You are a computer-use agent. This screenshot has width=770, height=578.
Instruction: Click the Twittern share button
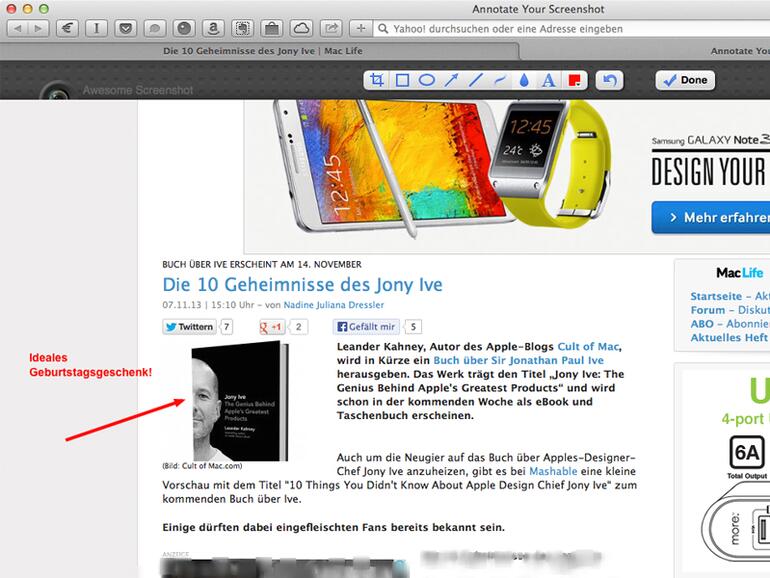pos(190,327)
